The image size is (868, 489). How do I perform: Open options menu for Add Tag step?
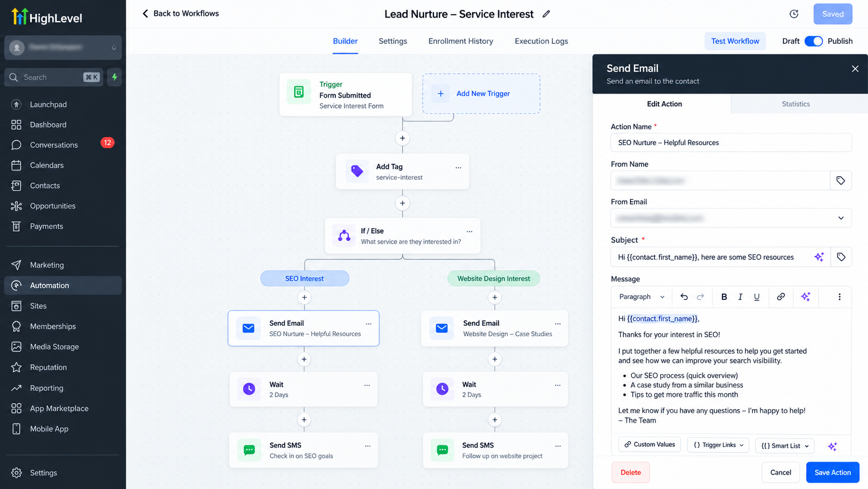coord(458,167)
